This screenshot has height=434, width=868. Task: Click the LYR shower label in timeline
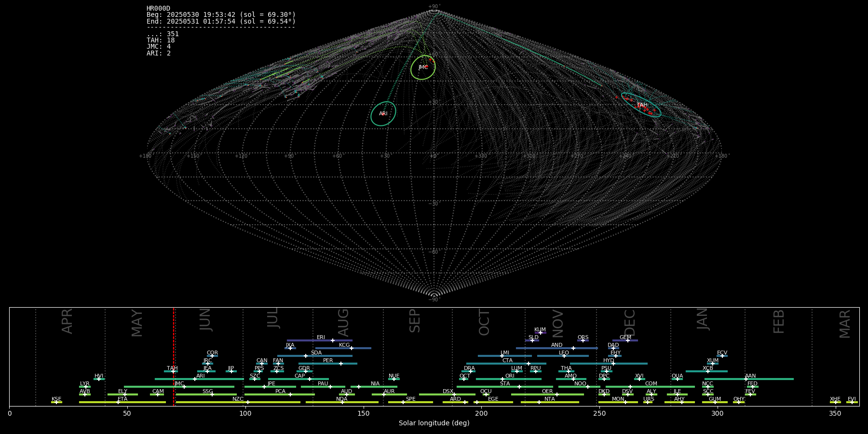84,384
